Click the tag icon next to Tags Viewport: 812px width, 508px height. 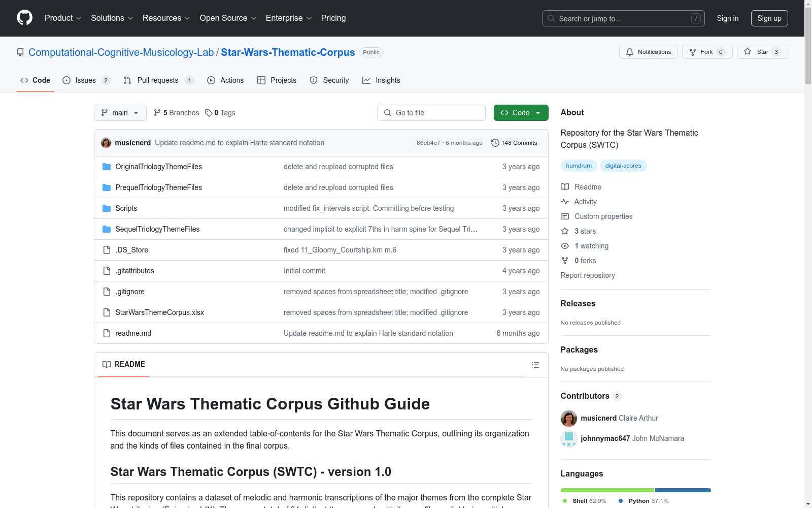tap(209, 113)
